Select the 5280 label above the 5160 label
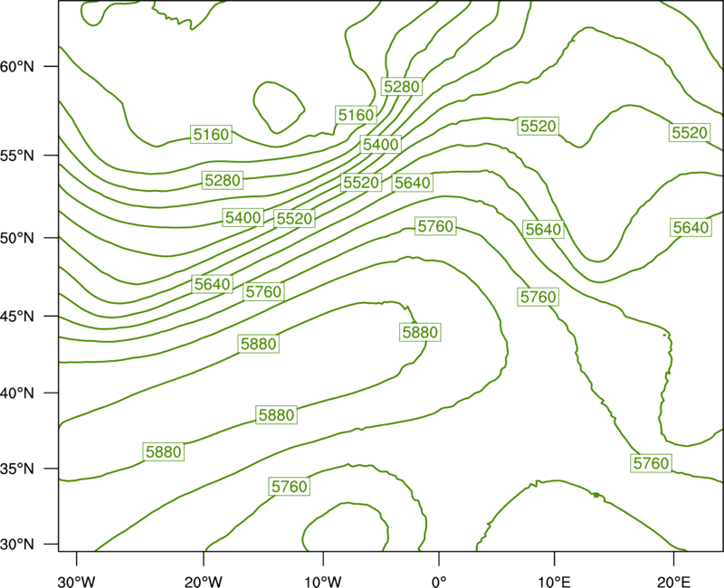The image size is (724, 588). click(402, 86)
